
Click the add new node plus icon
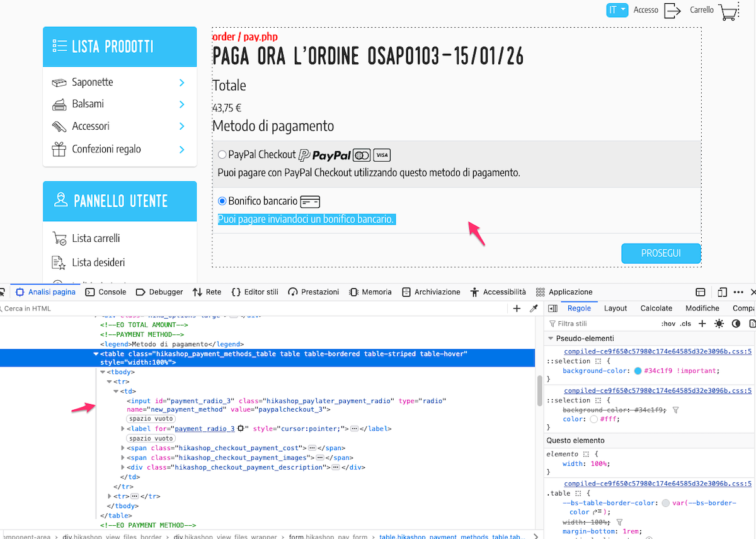pos(517,309)
